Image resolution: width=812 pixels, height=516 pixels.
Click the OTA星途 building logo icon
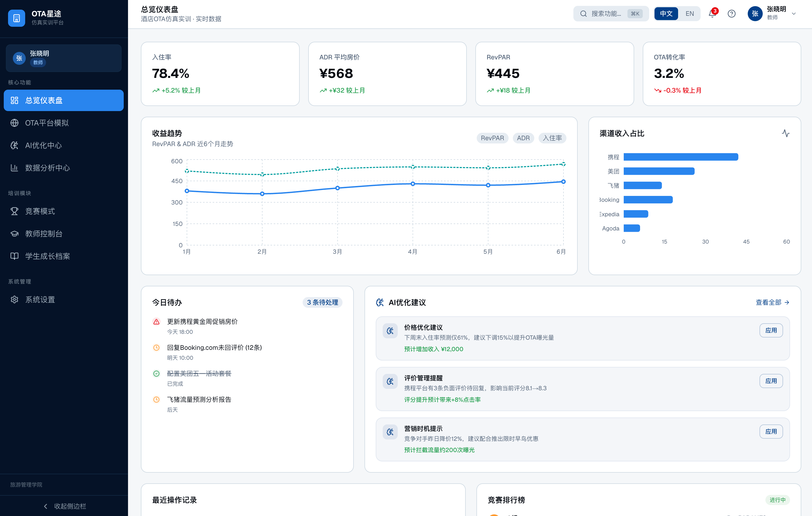coord(17,18)
